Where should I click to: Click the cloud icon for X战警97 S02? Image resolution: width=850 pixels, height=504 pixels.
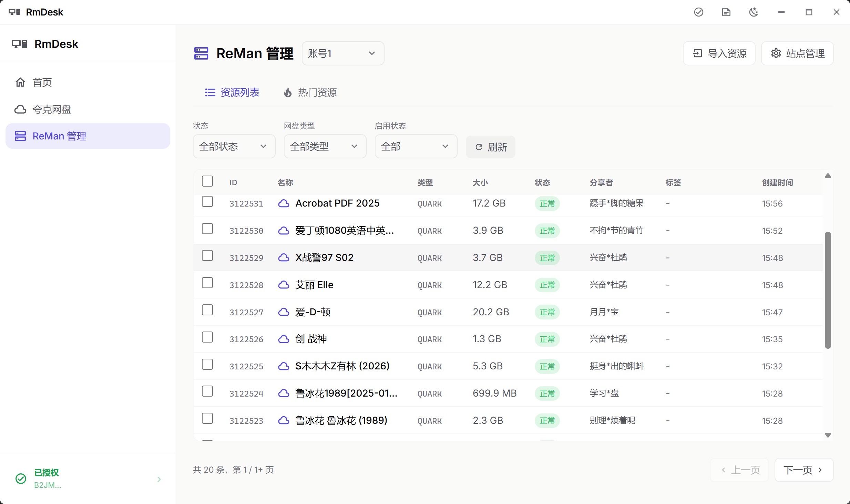tap(284, 258)
